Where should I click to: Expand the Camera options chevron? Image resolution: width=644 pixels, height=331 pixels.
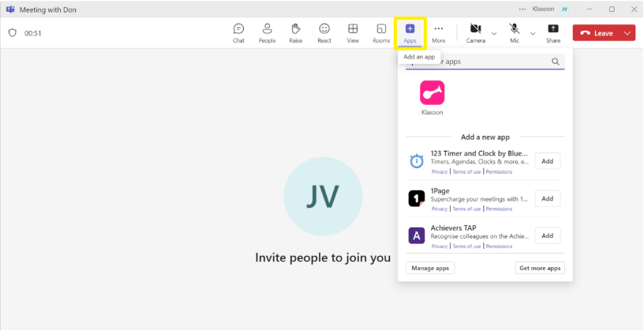494,33
